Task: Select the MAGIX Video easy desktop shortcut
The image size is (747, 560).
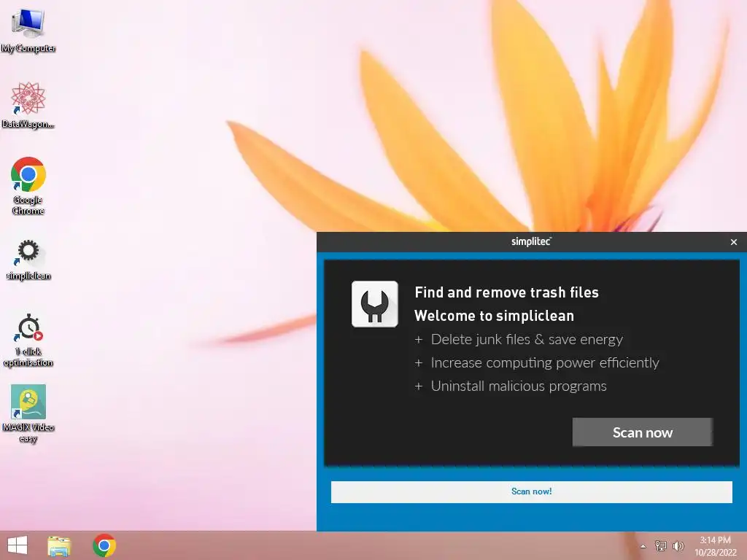Action: [x=28, y=413]
